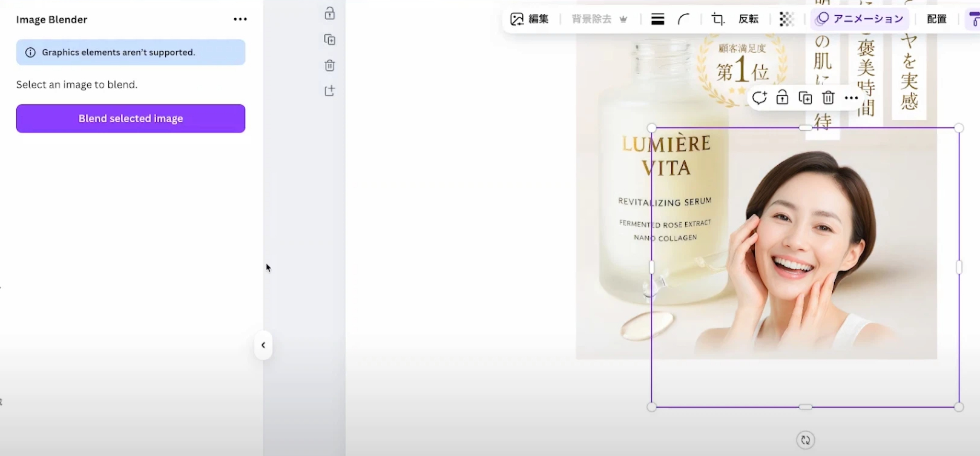Screen dimensions: 980x456
Task: Duplicate the selected image from floating toolbar
Action: (805, 97)
